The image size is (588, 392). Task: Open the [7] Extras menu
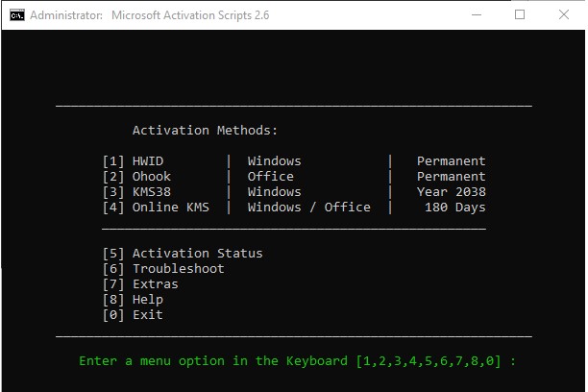pos(140,284)
